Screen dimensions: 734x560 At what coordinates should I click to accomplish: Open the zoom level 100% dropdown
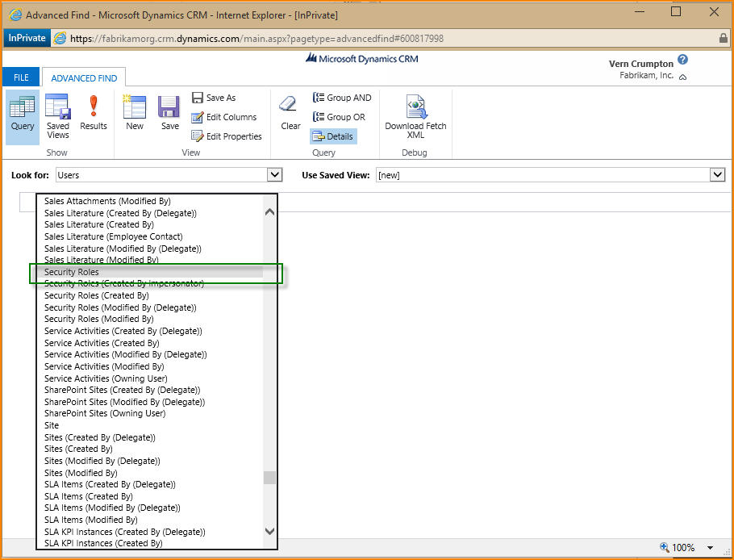tap(709, 548)
